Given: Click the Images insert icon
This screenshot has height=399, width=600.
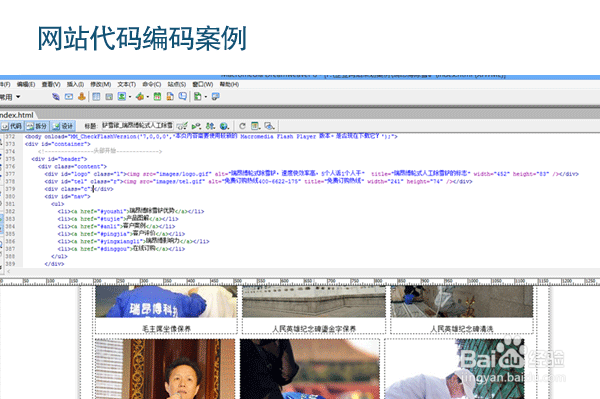Looking at the screenshot, I should pos(122,97).
